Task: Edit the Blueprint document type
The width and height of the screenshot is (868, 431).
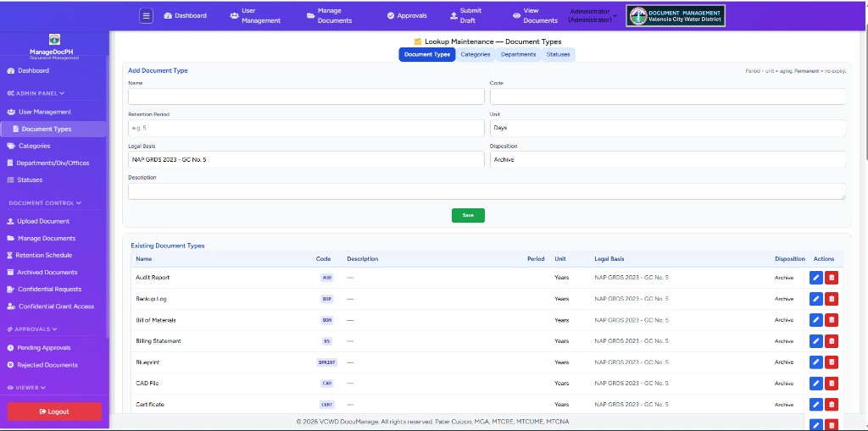Action: tap(816, 362)
